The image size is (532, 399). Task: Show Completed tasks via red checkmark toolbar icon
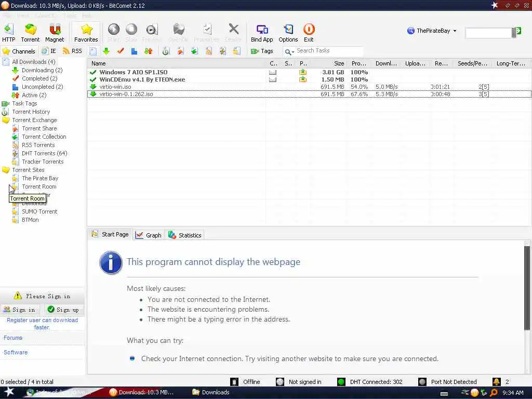(x=120, y=51)
